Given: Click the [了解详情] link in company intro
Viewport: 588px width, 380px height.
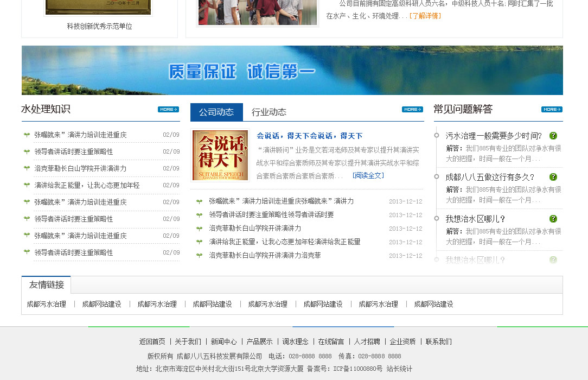Looking at the screenshot, I should tap(425, 16).
